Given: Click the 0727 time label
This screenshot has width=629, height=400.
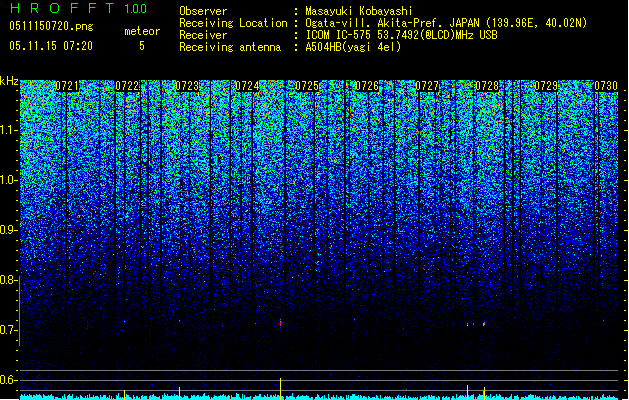Looking at the screenshot, I should [x=427, y=86].
